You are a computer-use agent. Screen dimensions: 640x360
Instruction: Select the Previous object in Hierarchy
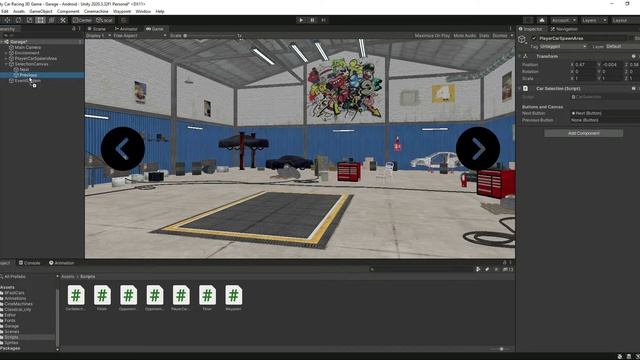[28, 75]
